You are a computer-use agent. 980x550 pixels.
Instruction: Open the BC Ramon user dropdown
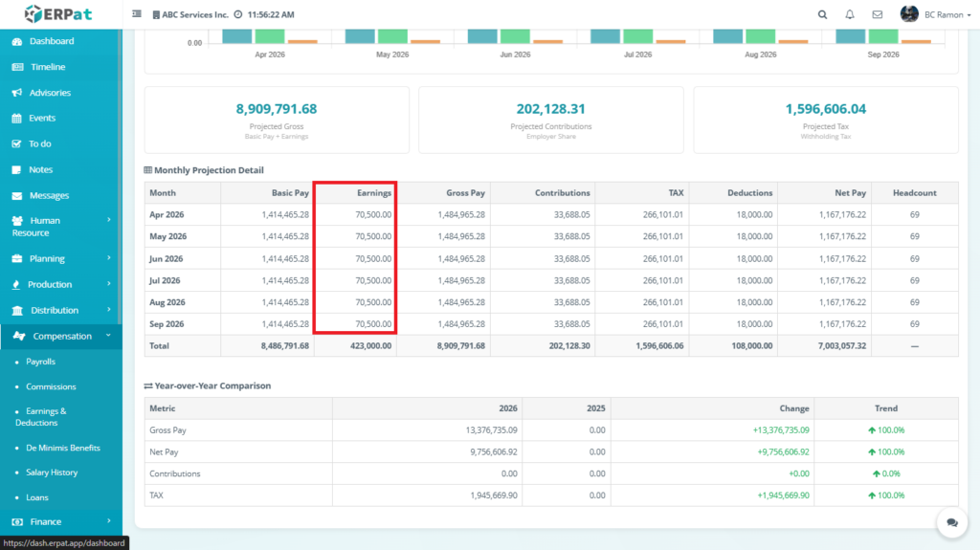922,14
